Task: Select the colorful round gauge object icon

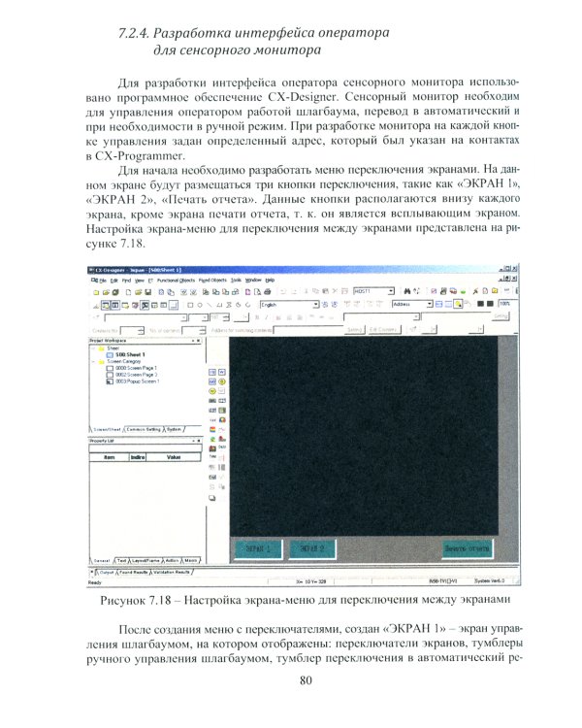Action: point(222,419)
